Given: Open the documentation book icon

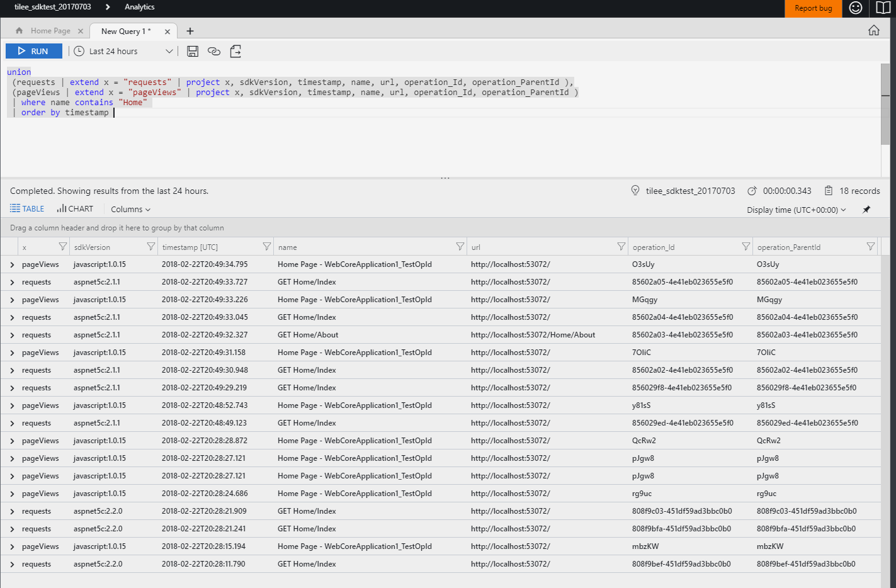Looking at the screenshot, I should [x=881, y=8].
